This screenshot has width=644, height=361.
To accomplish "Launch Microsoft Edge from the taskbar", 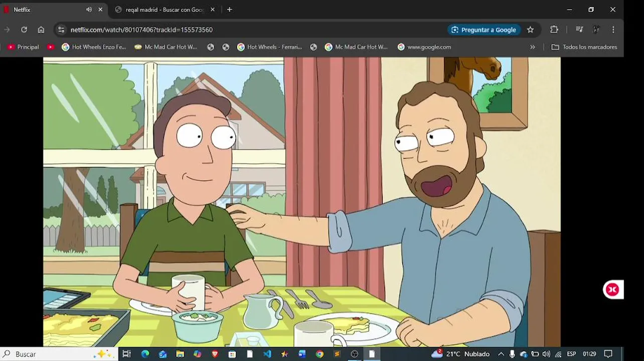I will pos(145,354).
